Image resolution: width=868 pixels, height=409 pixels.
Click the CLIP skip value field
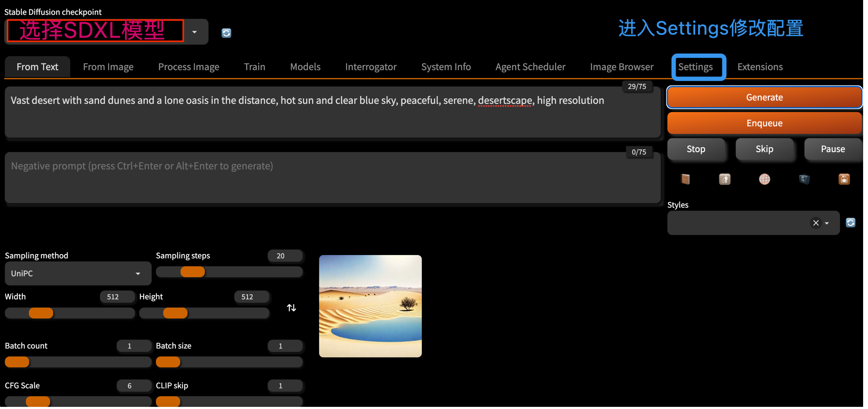[x=285, y=385]
